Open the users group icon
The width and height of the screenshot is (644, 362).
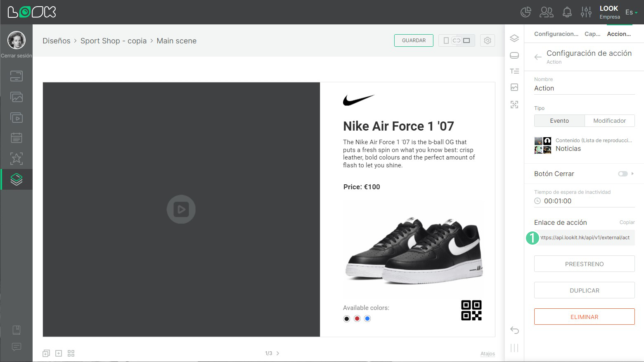[x=547, y=12]
